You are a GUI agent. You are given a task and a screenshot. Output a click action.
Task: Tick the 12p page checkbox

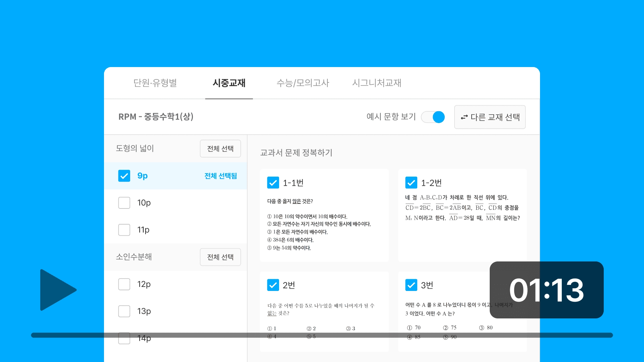[124, 284]
